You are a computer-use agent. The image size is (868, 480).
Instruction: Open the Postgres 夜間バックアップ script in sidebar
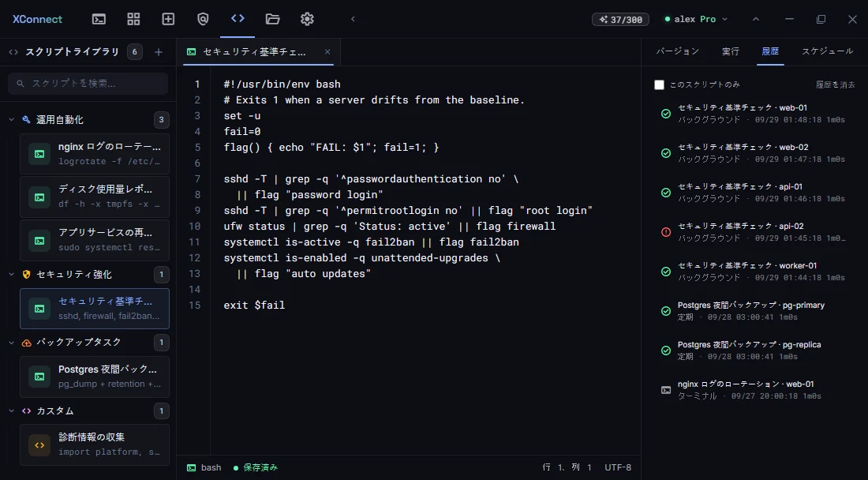tap(95, 377)
